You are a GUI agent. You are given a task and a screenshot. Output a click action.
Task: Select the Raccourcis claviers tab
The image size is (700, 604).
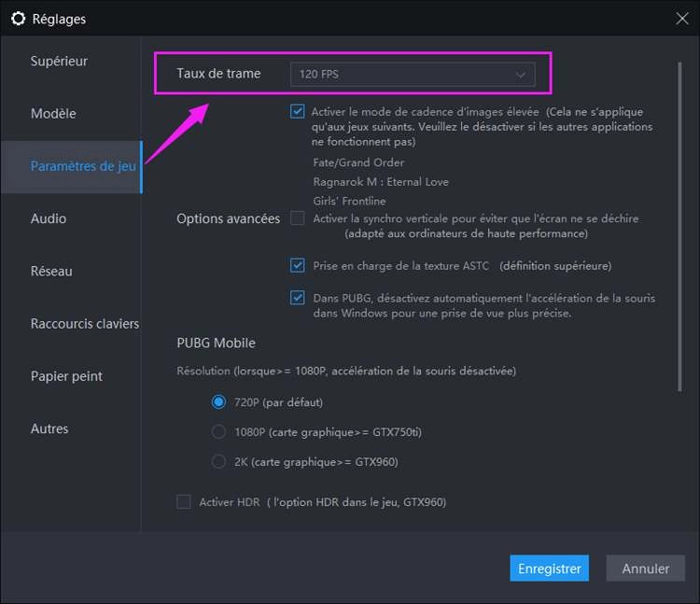[84, 324]
